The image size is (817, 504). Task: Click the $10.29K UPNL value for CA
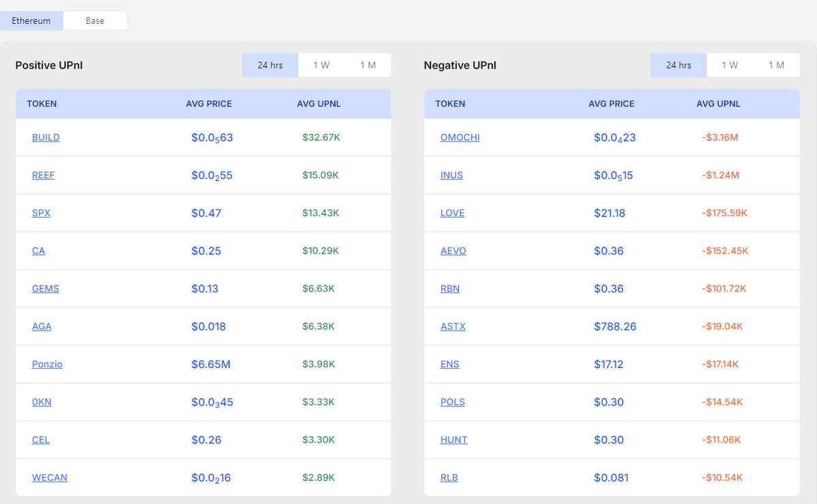coord(321,251)
